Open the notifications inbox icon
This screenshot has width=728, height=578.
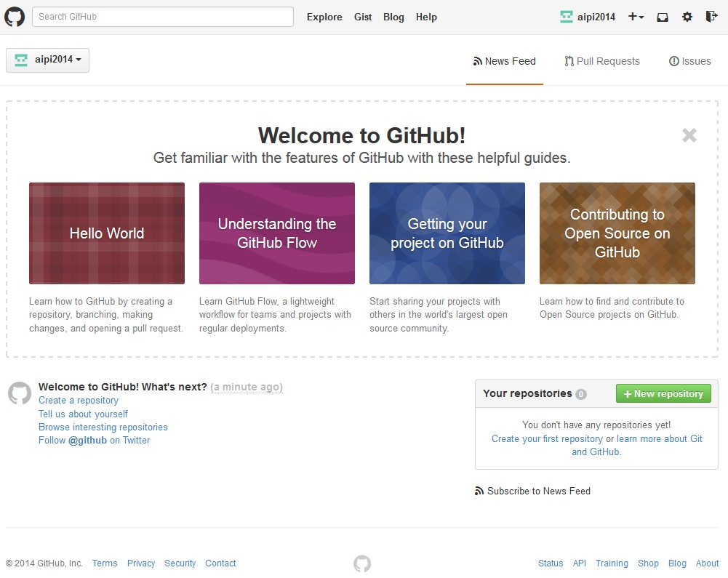(x=663, y=17)
